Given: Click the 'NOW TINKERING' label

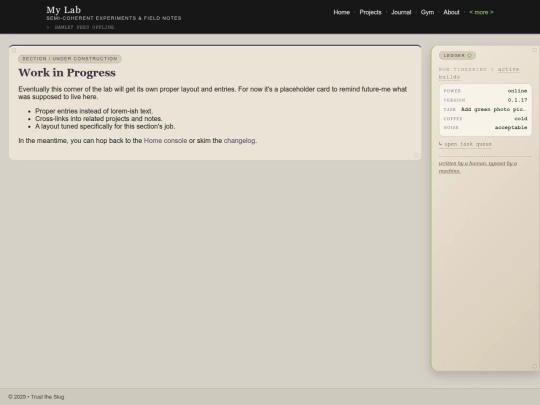Looking at the screenshot, I should (463, 70).
